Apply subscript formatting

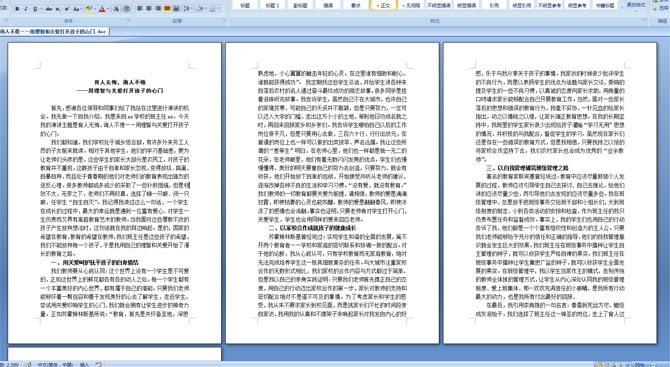(58, 9)
